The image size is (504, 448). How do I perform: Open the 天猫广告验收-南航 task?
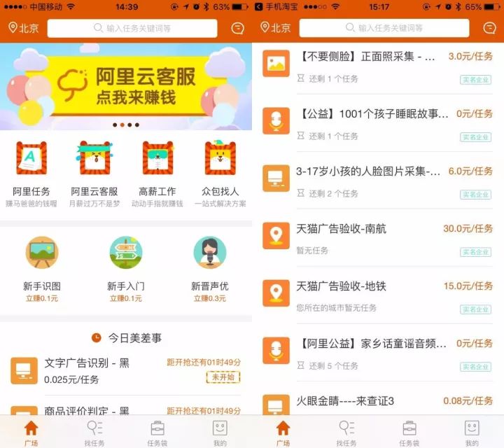[378, 239]
